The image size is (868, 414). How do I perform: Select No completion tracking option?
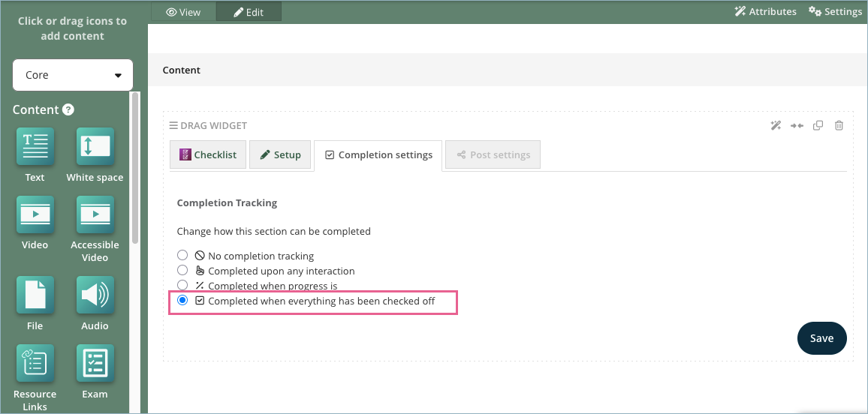click(182, 255)
